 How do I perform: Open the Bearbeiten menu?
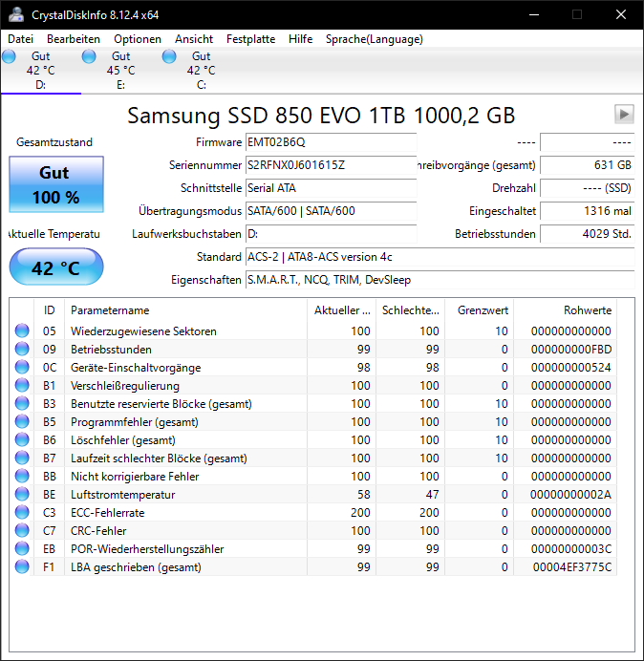point(74,39)
